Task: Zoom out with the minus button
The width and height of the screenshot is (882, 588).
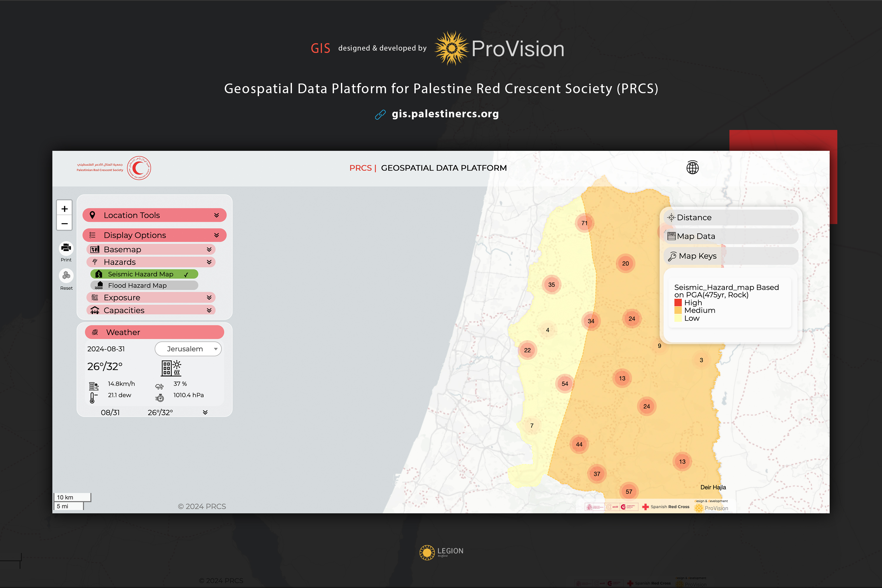Action: tap(64, 223)
